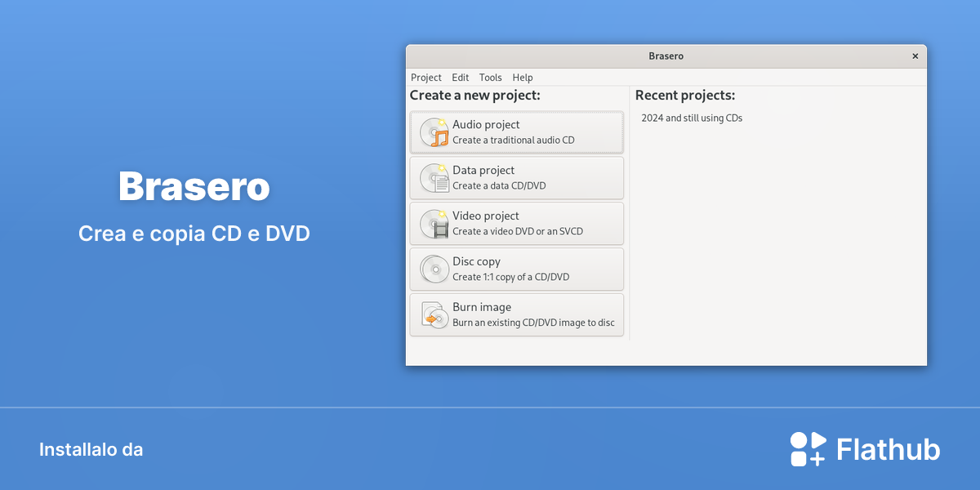The height and width of the screenshot is (490, 980).
Task: Open recent project '2024 and still using CDs'
Action: pos(692,118)
